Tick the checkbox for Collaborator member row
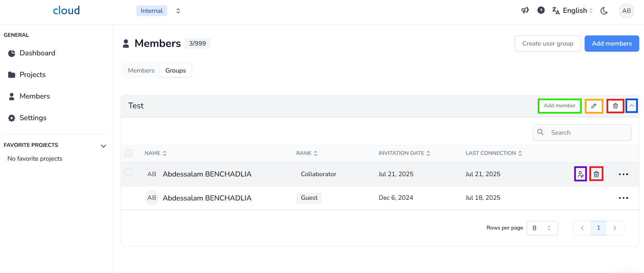This screenshot has width=644, height=273. click(x=128, y=172)
